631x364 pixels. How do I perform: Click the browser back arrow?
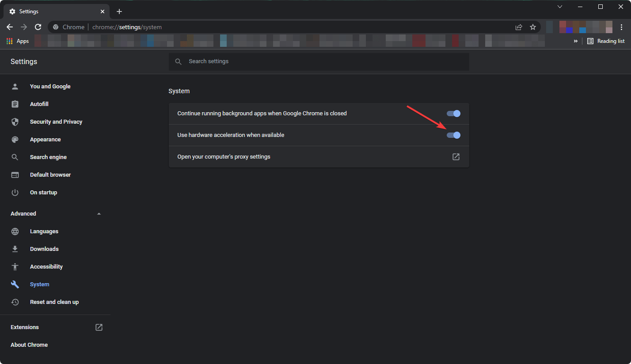click(x=10, y=27)
